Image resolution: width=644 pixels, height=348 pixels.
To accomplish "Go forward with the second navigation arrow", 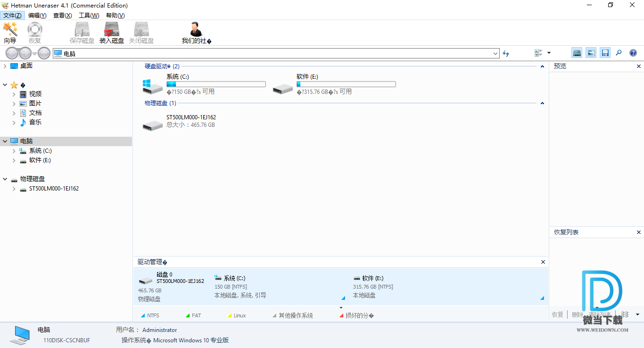I will click(x=25, y=53).
